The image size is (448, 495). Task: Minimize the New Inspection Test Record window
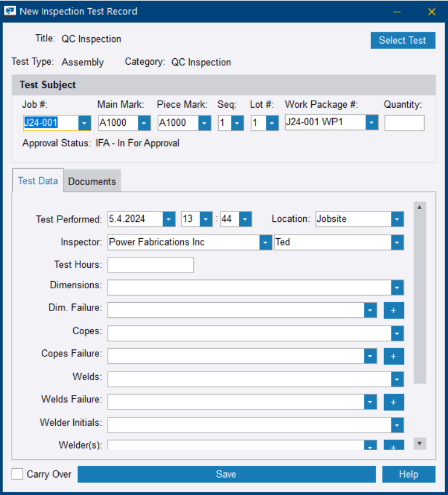[x=397, y=12]
